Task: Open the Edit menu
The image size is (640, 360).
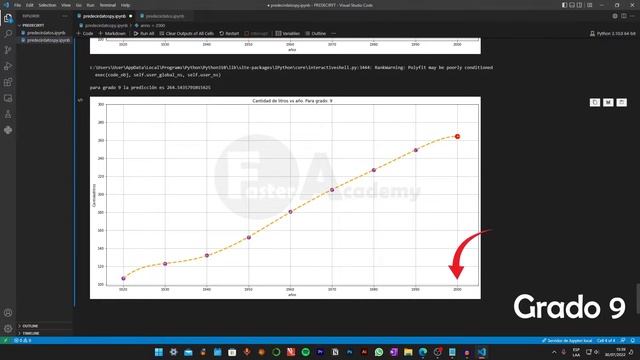Action: [x=30, y=5]
